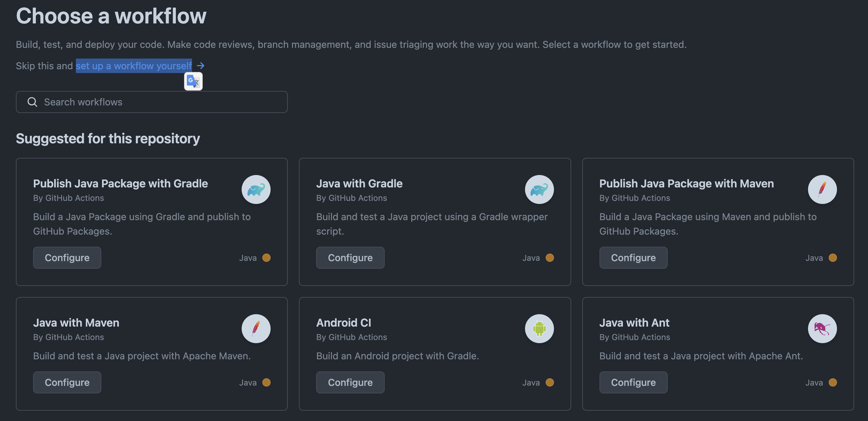Screen dimensions: 868x421
Task: Click Java color dot on Java with Ant card
Action: 833,382
